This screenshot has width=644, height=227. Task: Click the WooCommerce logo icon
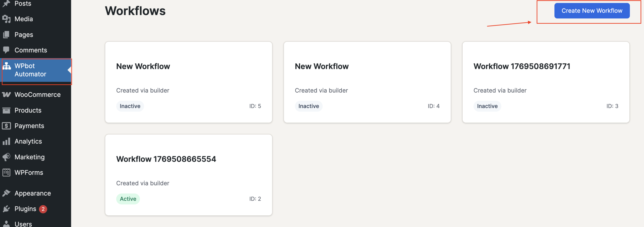point(6,95)
